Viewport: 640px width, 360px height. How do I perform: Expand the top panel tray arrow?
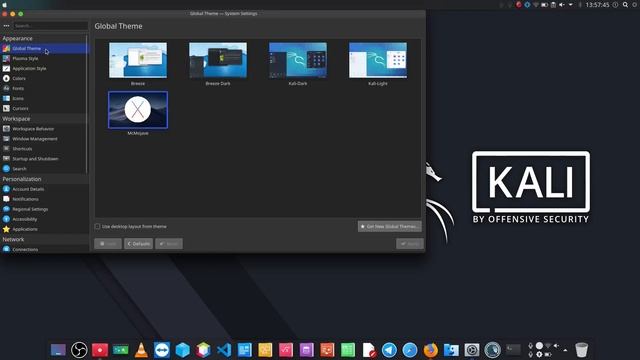tap(571, 5)
